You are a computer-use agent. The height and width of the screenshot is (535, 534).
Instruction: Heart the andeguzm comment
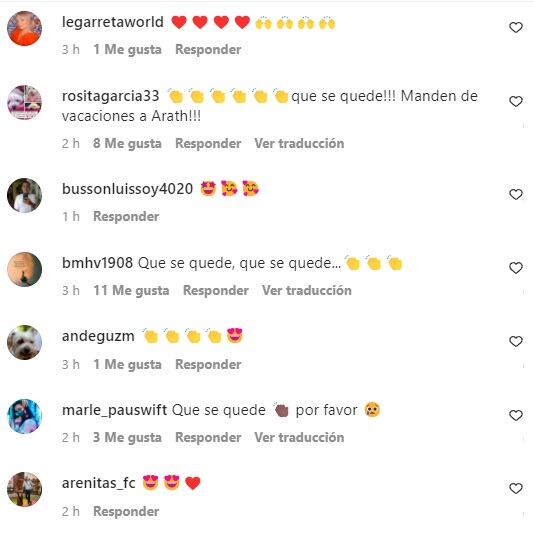pyautogui.click(x=516, y=341)
